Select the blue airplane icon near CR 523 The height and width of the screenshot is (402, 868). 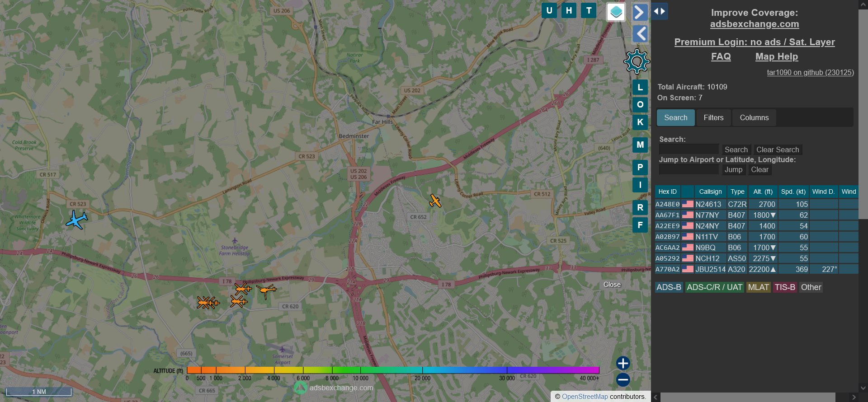(x=76, y=220)
